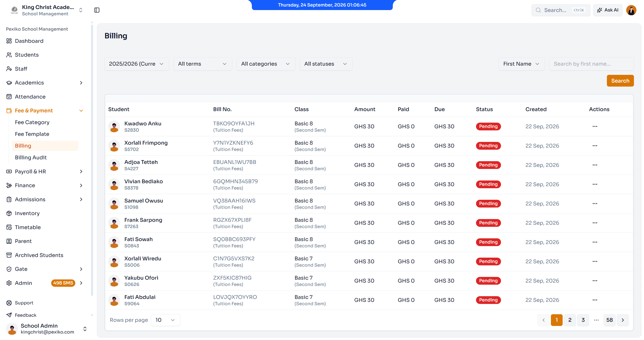
Task: Open actions menu for Vivian Bediako
Action: (595, 184)
